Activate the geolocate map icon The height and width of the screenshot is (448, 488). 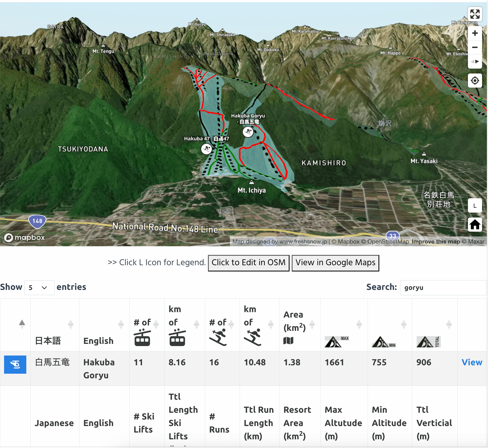475,81
